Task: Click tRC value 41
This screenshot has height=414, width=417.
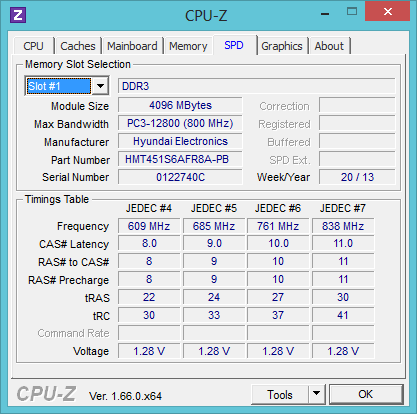Action: click(x=343, y=315)
